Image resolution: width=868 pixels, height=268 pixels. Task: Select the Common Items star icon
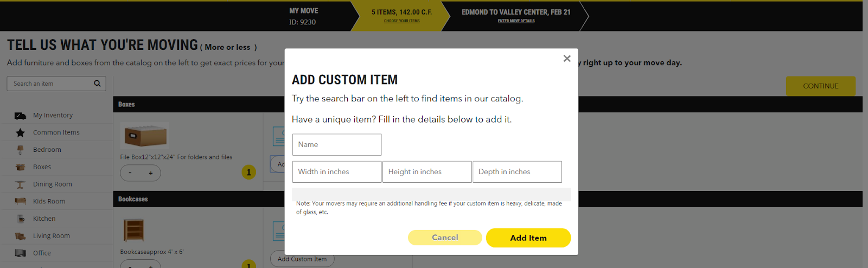tap(20, 132)
